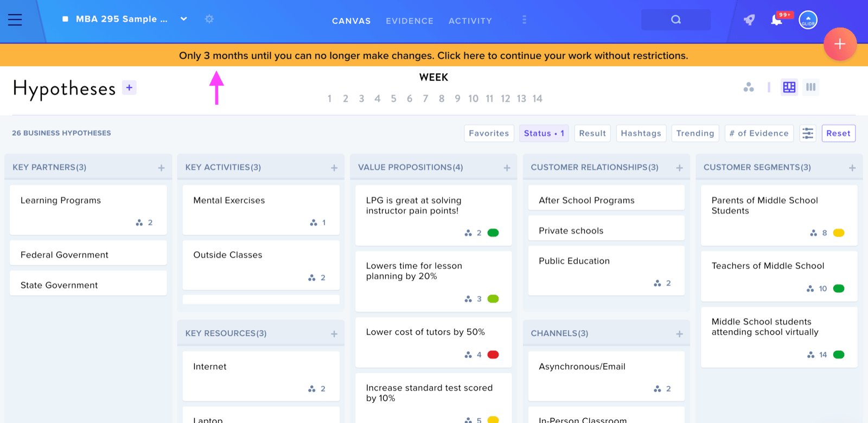Open the filter sliders settings icon
This screenshot has width=868, height=423.
[x=808, y=133]
